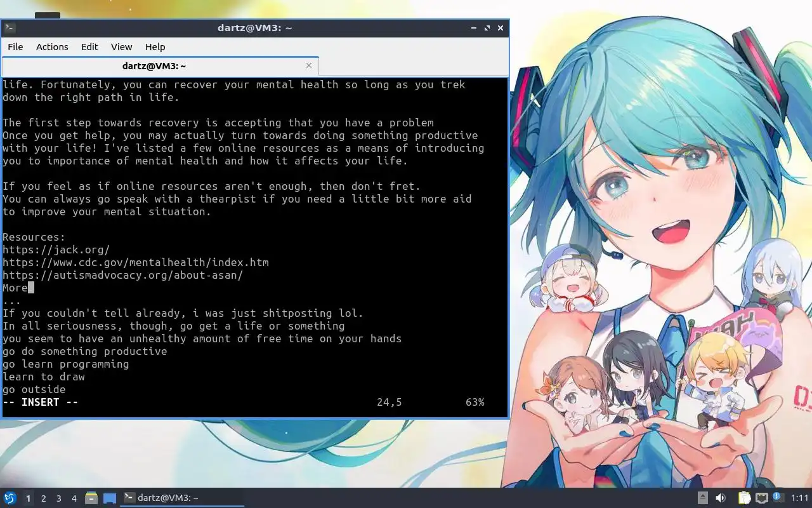Click the 1:11 clock in the panel

800,498
